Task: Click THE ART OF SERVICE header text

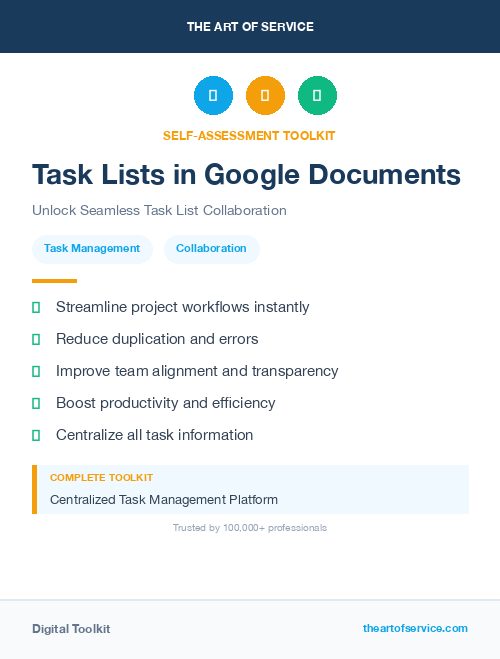Action: coord(250,27)
